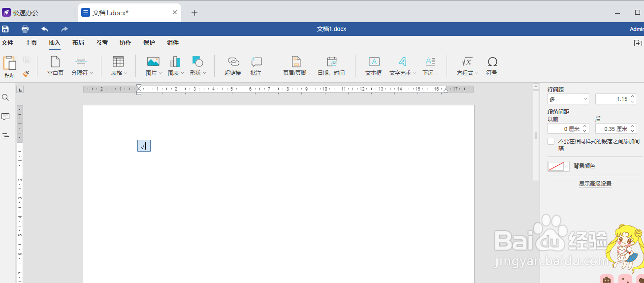Switch to the 布局 tab

[78, 43]
